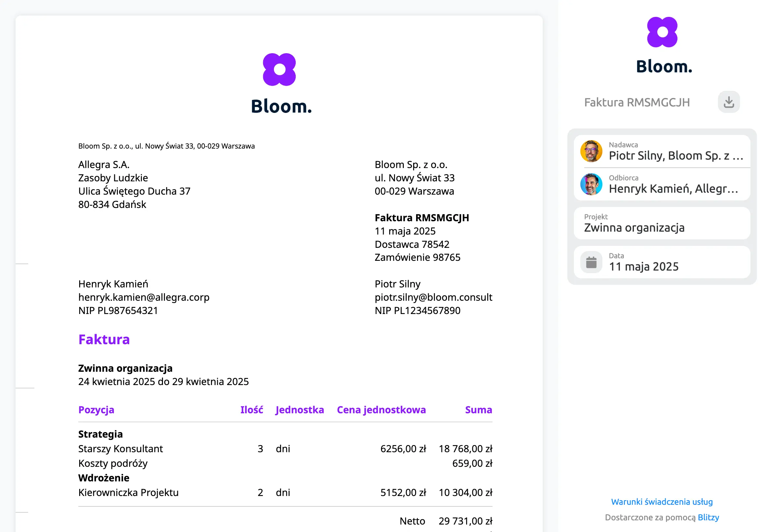The width and height of the screenshot is (766, 532).
Task: Click the Bloom. wordmark on invoice page
Action: 281,106
